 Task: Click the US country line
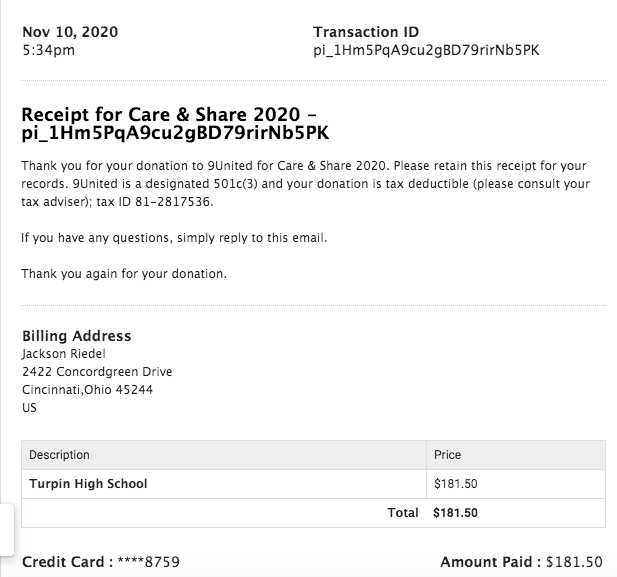click(29, 408)
